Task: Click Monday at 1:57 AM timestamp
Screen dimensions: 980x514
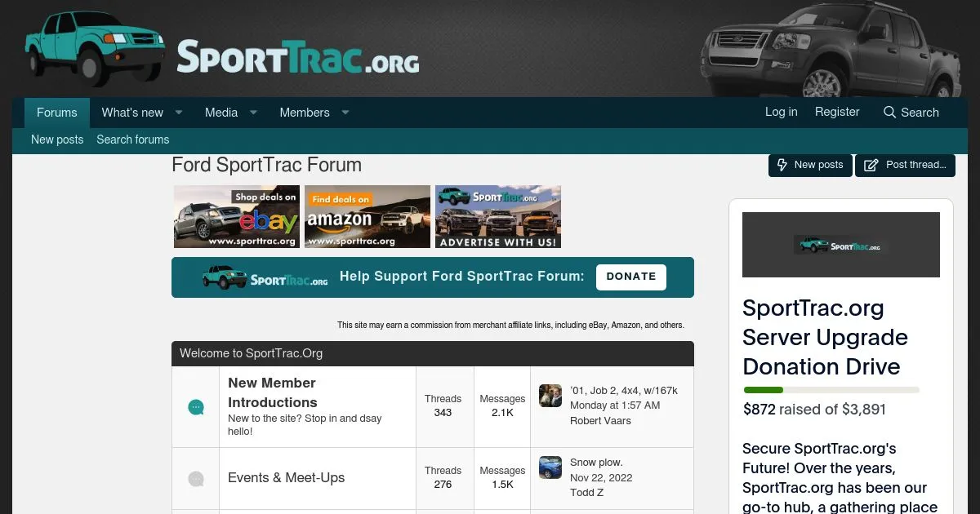Action: tap(615, 405)
